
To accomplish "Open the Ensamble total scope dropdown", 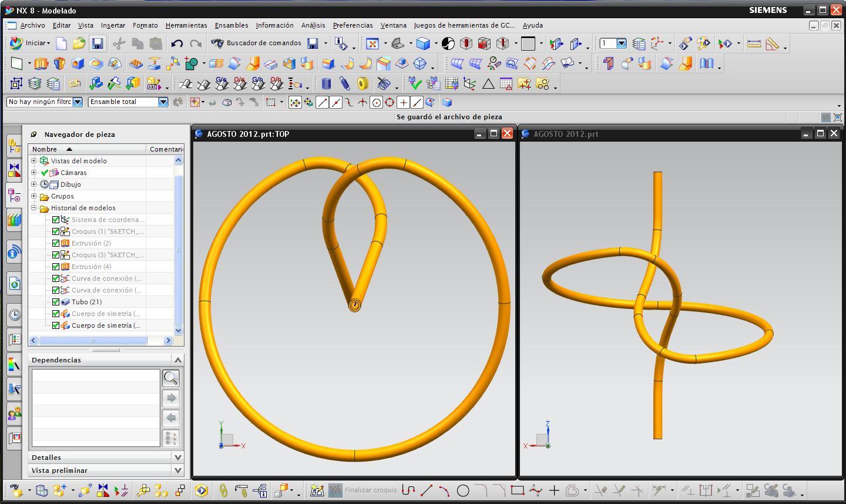I will (x=163, y=102).
